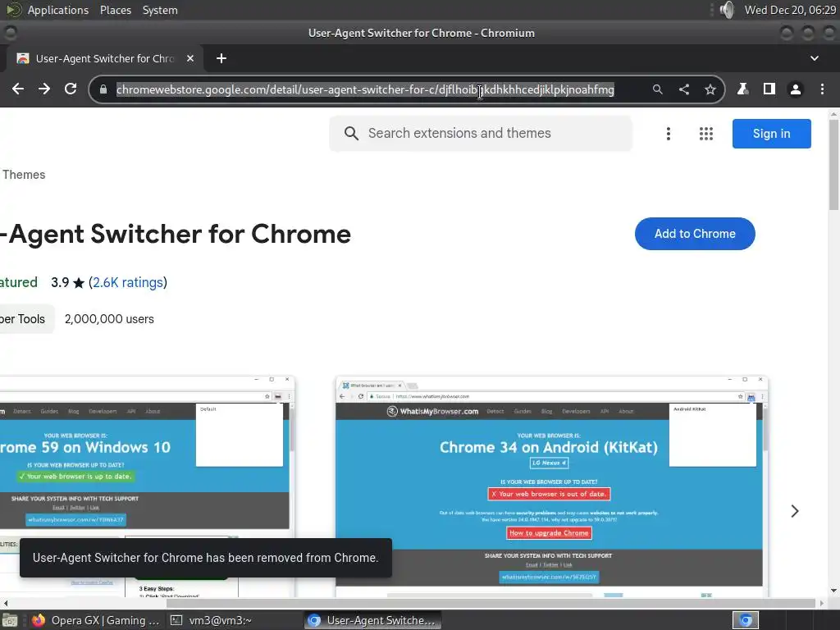The width and height of the screenshot is (840, 630).
Task: Open the web store more-options dots
Action: [x=668, y=134]
